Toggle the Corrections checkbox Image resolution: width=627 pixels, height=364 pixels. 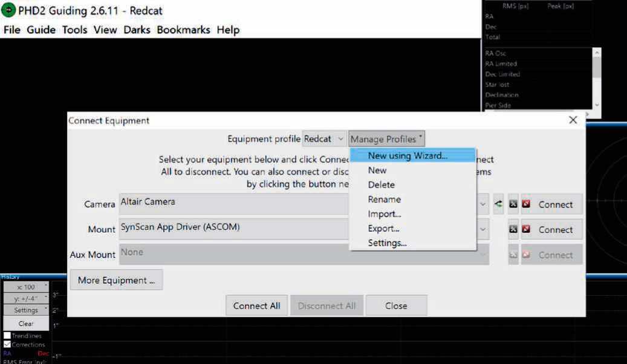point(7,344)
